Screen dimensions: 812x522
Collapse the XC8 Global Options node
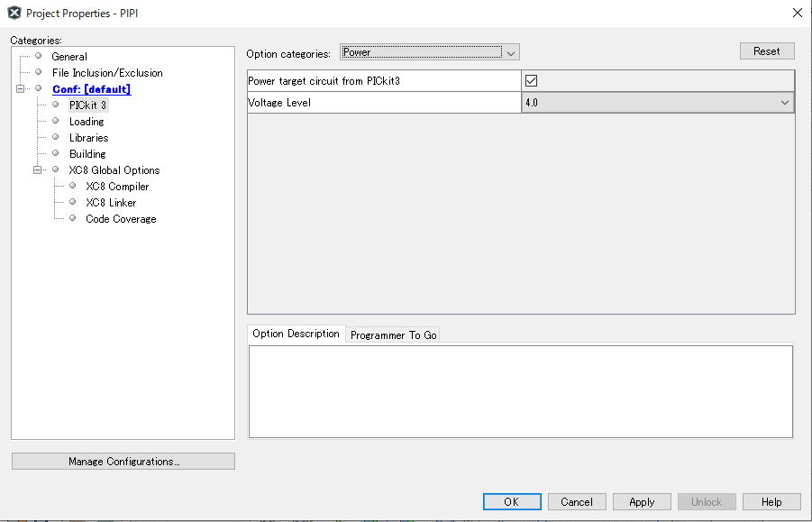[37, 169]
